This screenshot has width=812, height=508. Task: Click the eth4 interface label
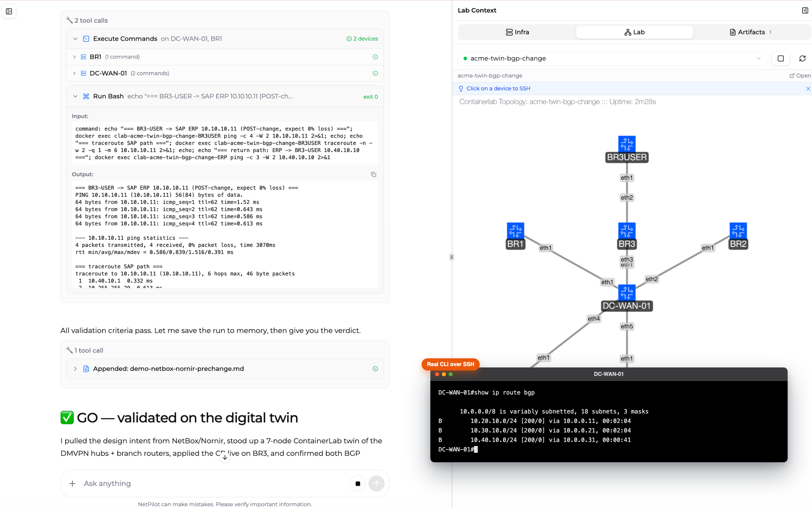(593, 319)
